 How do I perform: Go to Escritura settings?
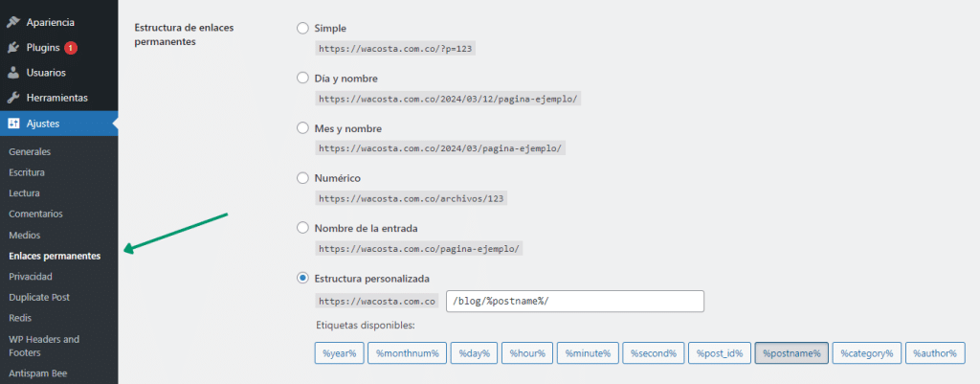26,172
